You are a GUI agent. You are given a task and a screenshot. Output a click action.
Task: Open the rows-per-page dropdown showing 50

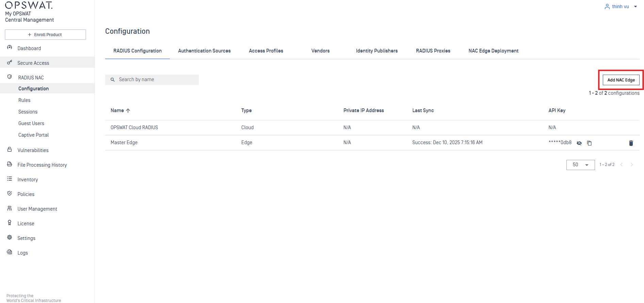click(580, 165)
